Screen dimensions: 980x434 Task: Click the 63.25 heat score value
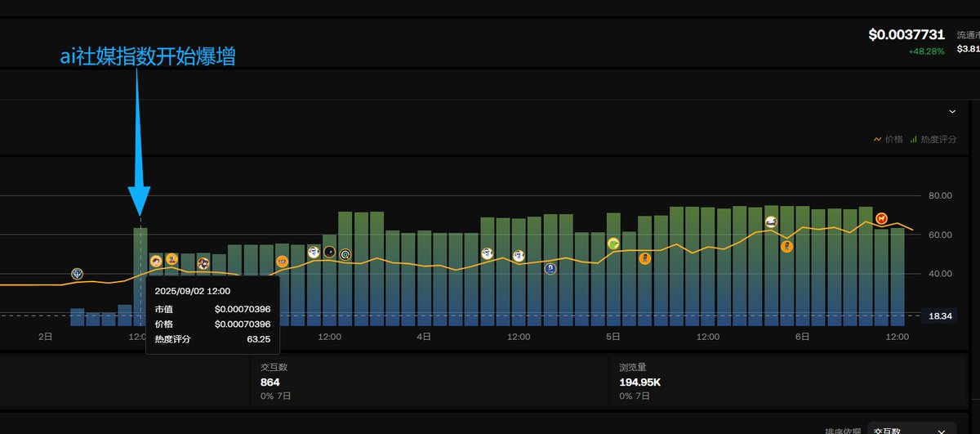coord(259,338)
